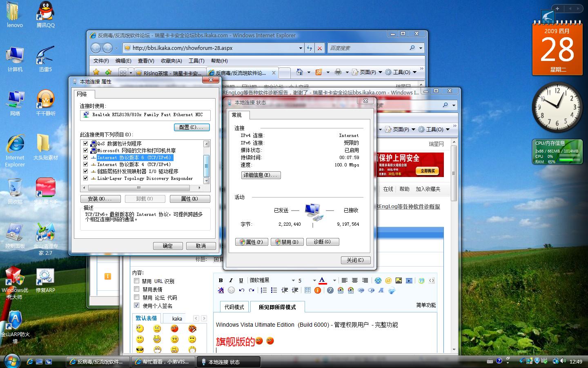This screenshot has width=588, height=368.
Task: Insert a Flash object in the editor
Action: pyautogui.click(x=330, y=290)
